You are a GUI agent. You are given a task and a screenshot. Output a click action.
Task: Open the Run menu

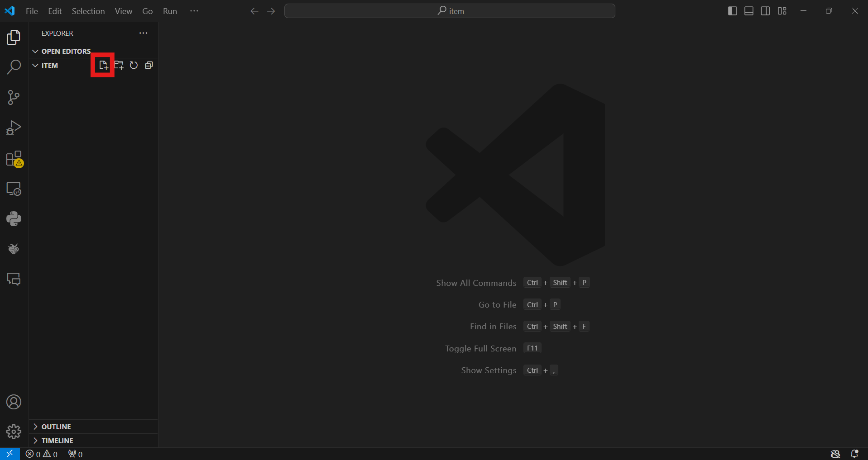click(170, 11)
